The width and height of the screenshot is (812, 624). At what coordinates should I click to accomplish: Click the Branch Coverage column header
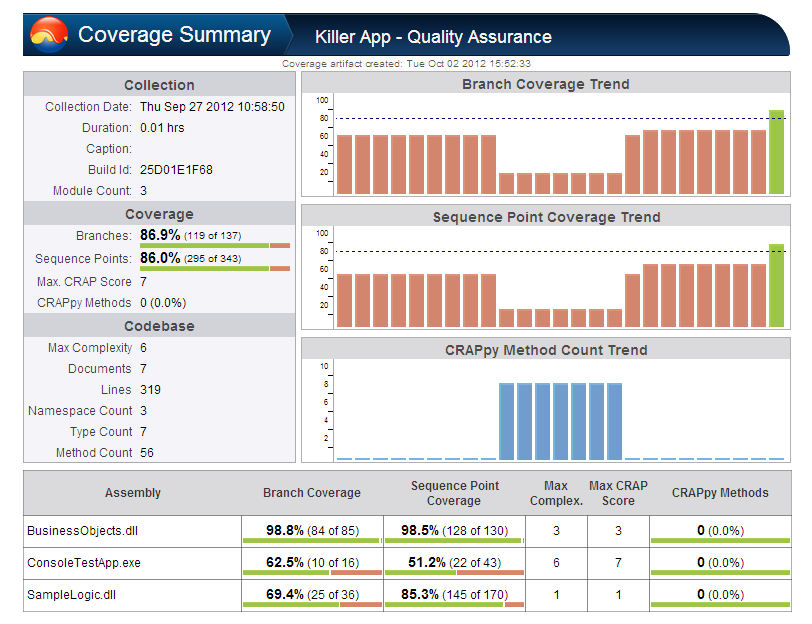(312, 493)
